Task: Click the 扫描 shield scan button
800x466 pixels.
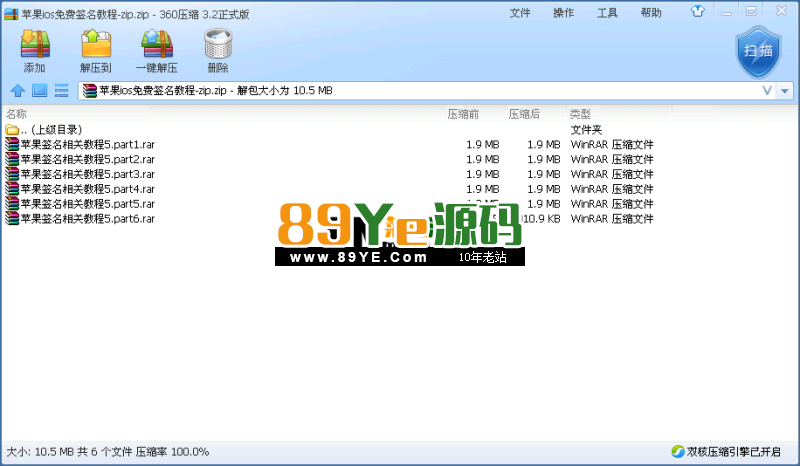Action: pos(758,52)
